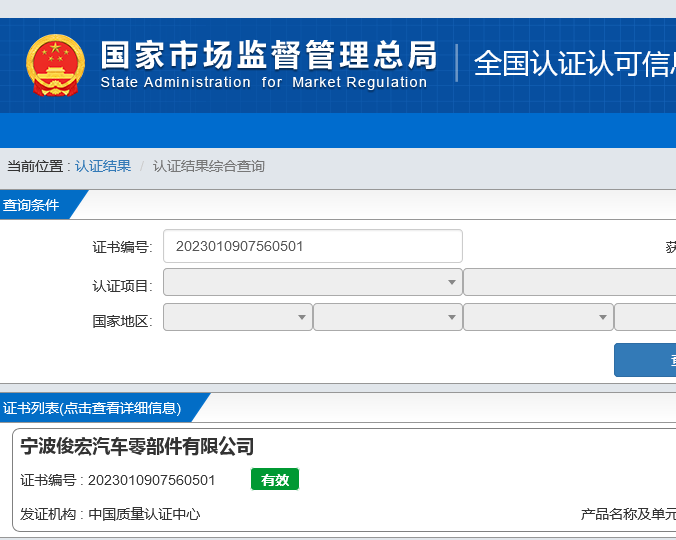Select the 证书列表 panel tab

point(92,408)
